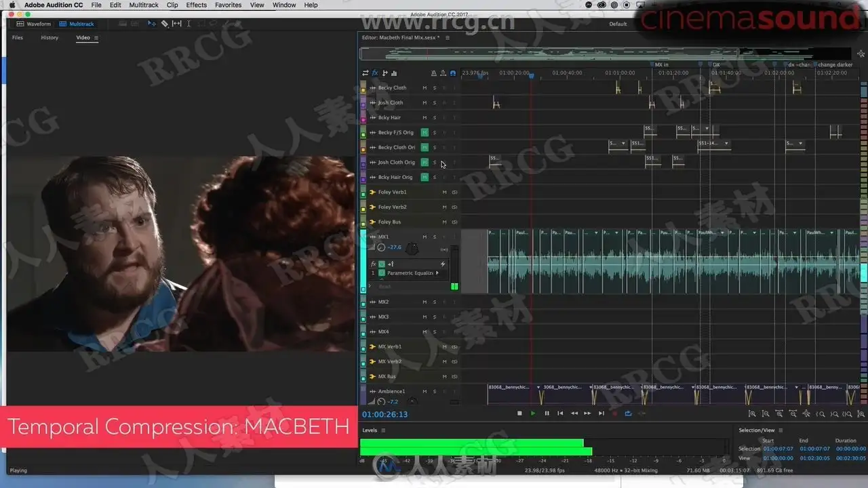
Task: Switch to the Files tab
Action: 18,38
